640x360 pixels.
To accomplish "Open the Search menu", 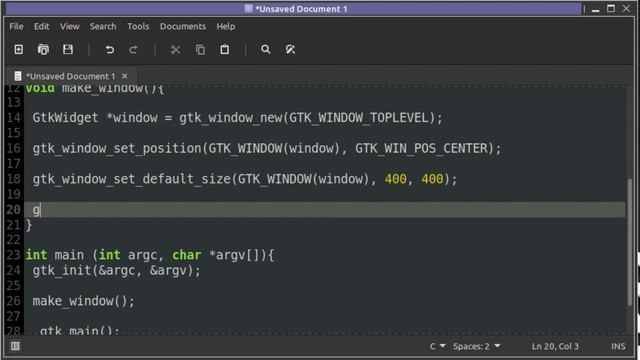I will coord(103,27).
